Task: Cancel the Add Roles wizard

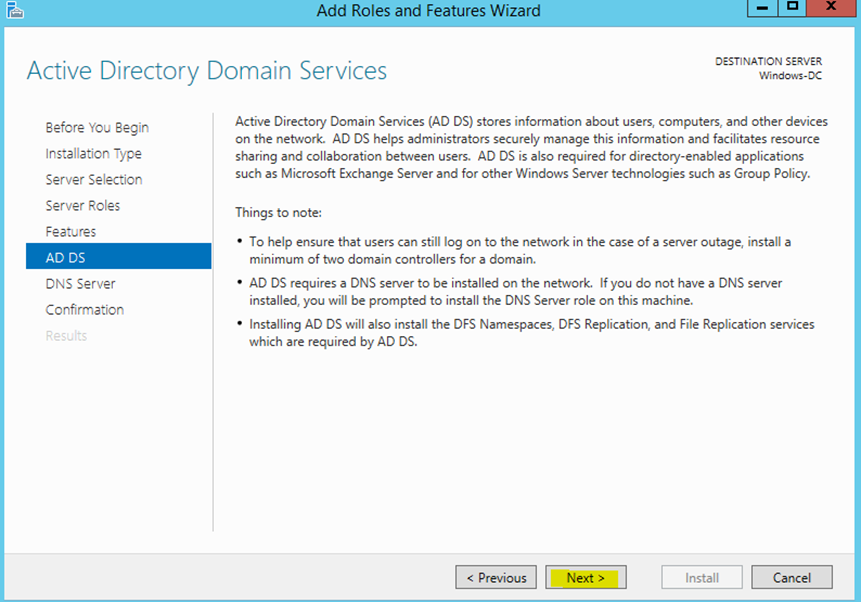Action: pos(792,577)
